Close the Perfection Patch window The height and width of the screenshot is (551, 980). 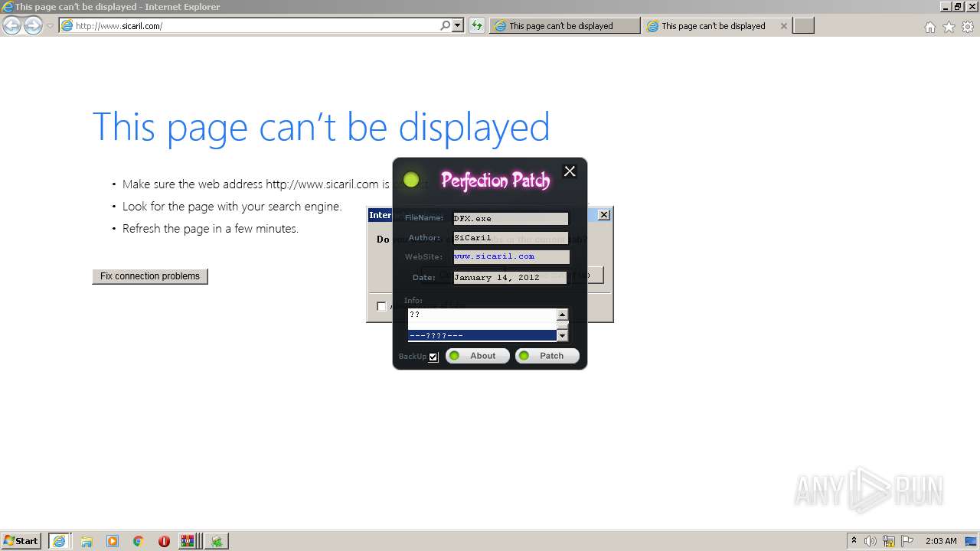click(570, 171)
